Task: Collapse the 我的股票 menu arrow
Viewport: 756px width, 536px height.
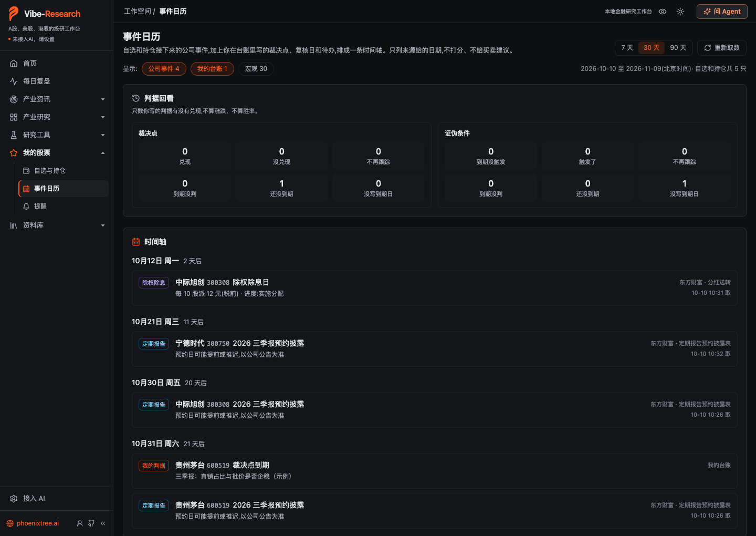Action: [x=103, y=153]
